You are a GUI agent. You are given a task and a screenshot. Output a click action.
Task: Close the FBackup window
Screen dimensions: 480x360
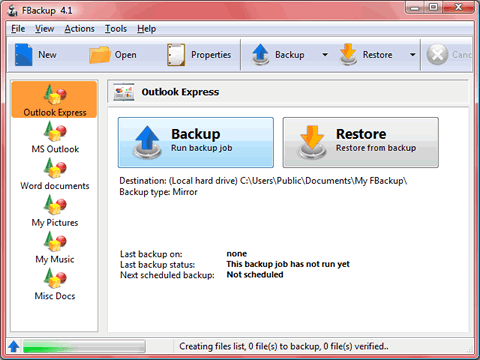[459, 7]
